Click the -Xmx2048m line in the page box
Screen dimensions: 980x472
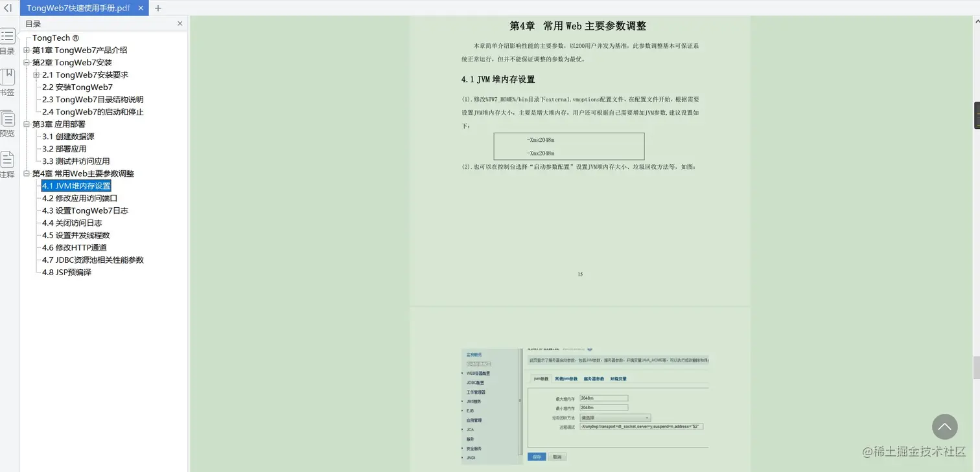541,153
